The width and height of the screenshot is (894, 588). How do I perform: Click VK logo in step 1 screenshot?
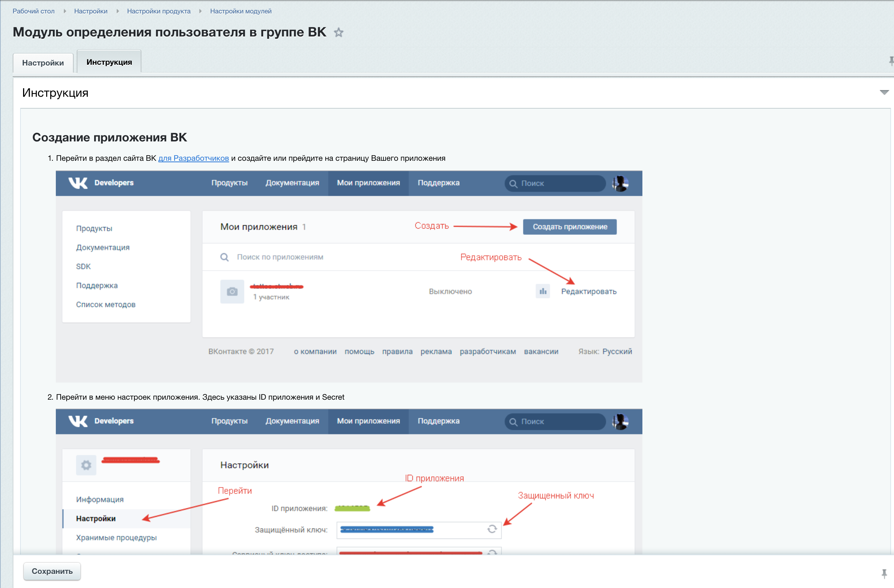[78, 183]
